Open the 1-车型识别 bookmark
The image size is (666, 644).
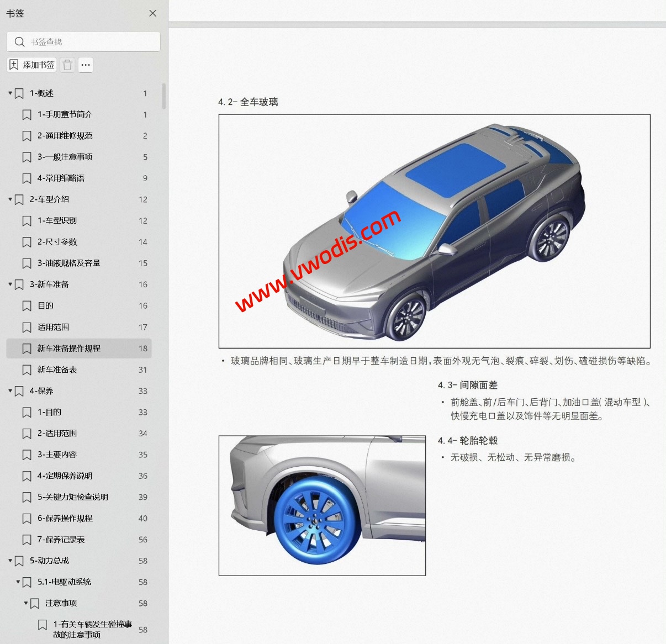click(x=57, y=221)
